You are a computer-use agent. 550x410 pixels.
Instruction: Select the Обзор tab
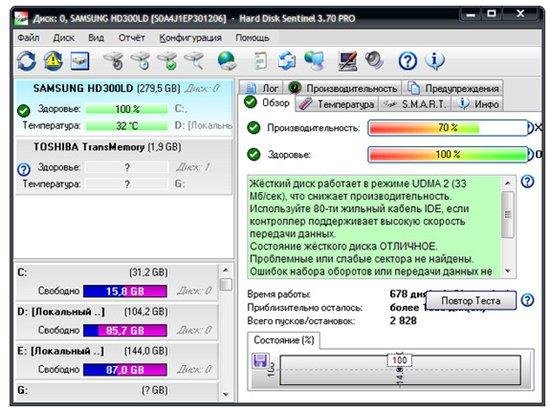[x=267, y=103]
